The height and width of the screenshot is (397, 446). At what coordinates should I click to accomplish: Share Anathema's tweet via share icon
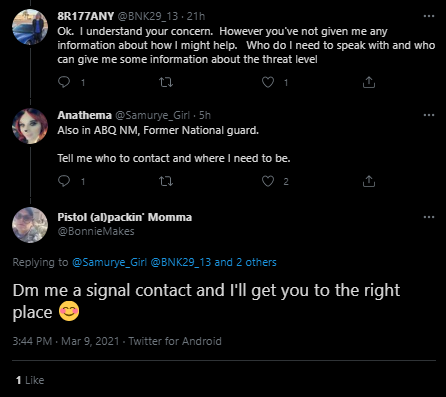coord(369,181)
